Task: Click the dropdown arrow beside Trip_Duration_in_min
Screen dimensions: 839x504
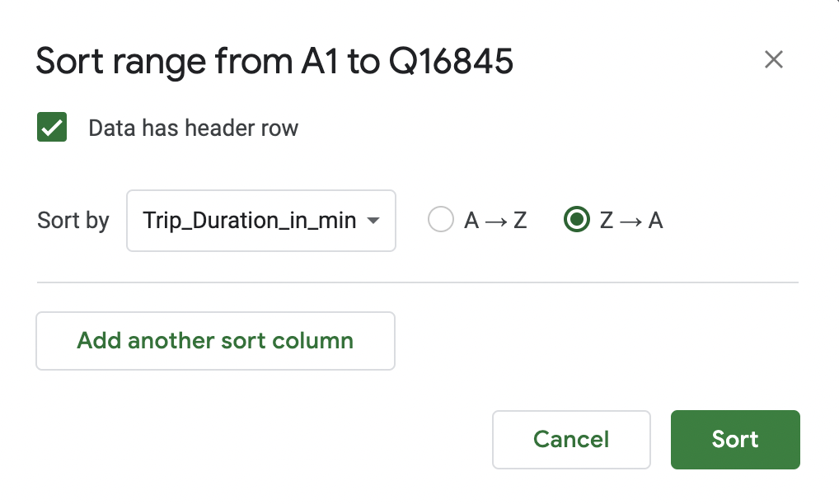Action: tap(373, 221)
